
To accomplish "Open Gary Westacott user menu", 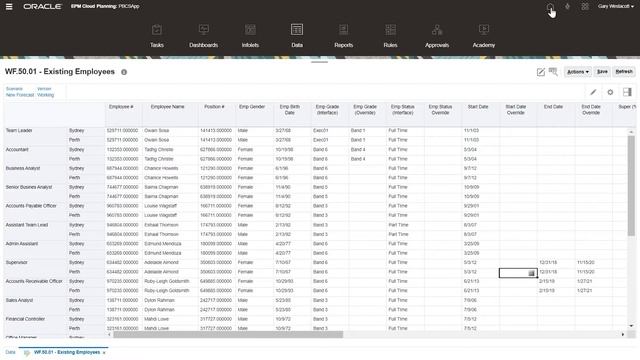I will tap(616, 7).
